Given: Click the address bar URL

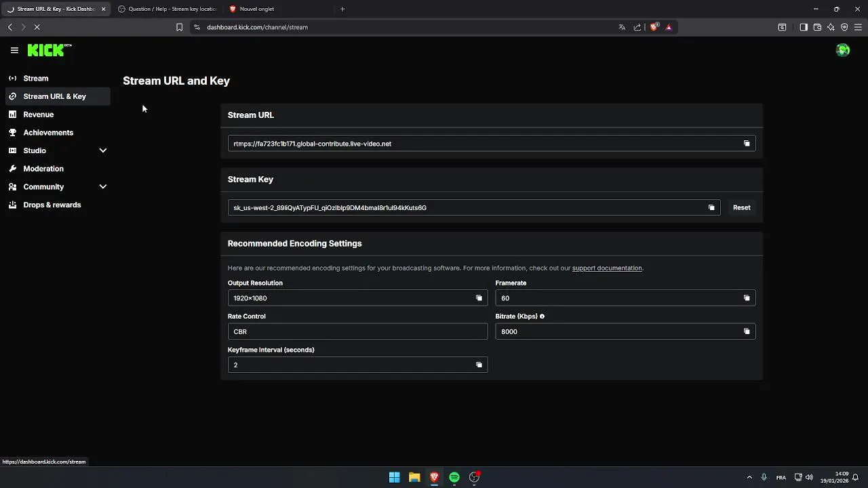Looking at the screenshot, I should [257, 27].
